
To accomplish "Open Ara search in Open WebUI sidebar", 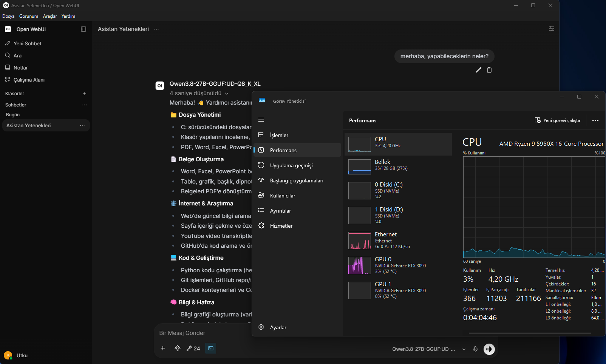I will [46, 56].
